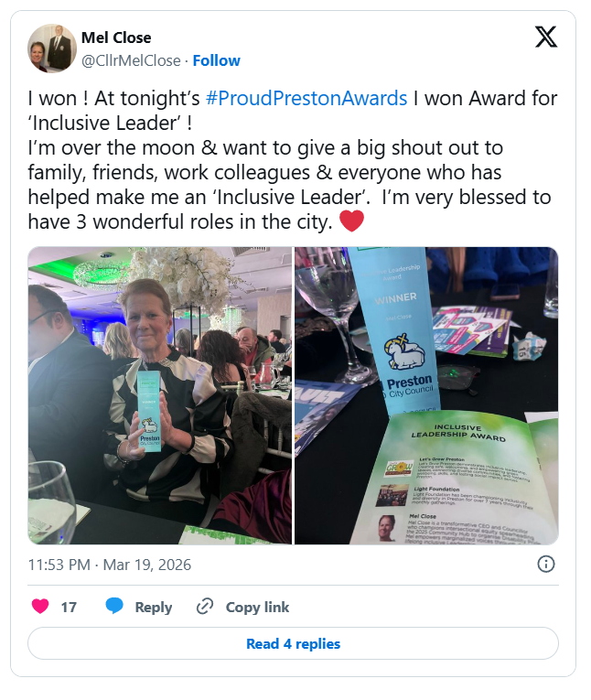The height and width of the screenshot is (700, 591).
Task: Like the tweet with heart icon
Action: (x=40, y=607)
